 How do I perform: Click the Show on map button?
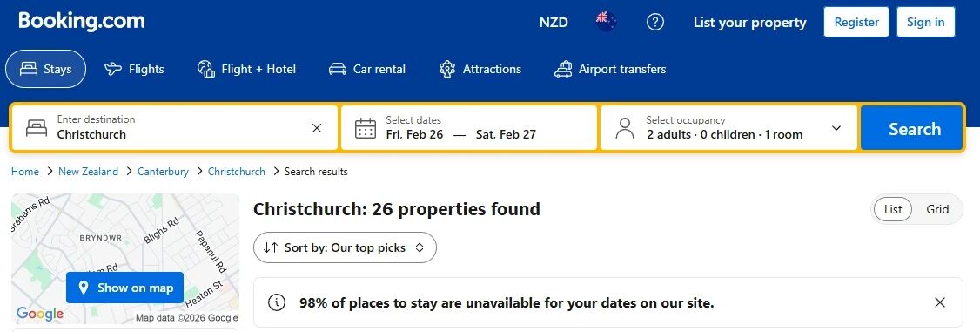[x=125, y=288]
